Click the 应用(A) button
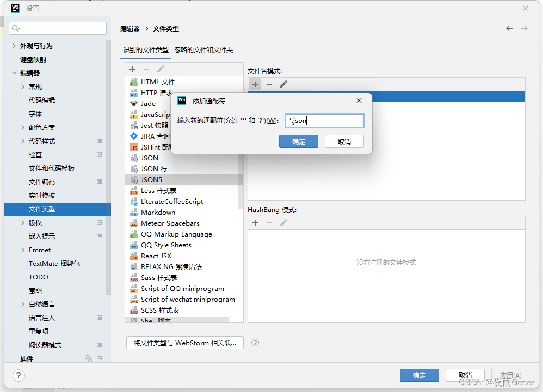This screenshot has height=392, width=543. 511,375
